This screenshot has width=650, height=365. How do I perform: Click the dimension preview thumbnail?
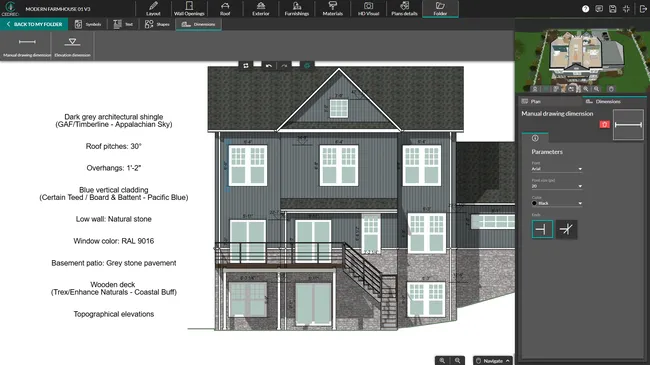[628, 124]
